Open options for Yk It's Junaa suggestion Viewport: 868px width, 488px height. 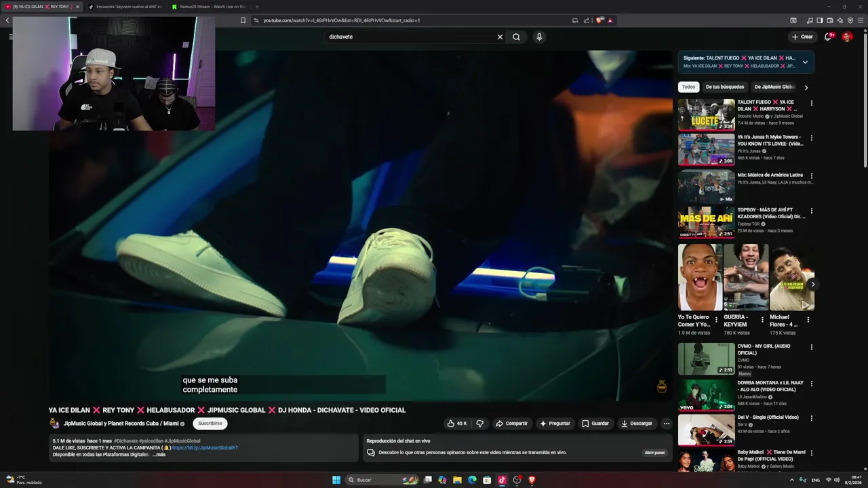pos(811,138)
